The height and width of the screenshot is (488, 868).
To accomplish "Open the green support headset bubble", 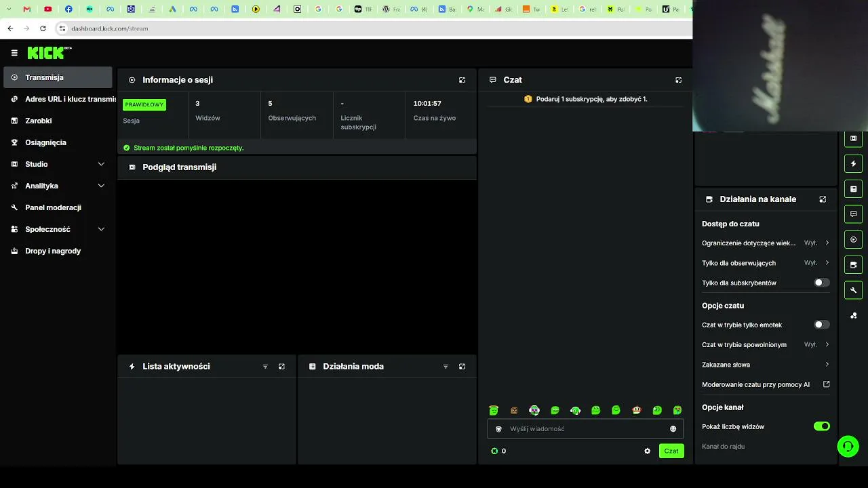I will [848, 446].
